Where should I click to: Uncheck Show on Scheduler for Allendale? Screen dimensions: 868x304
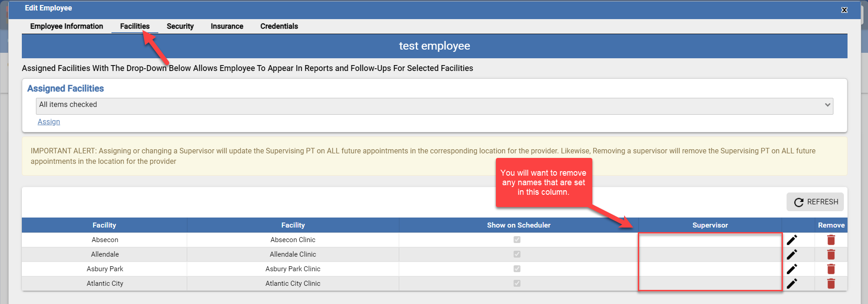517,254
